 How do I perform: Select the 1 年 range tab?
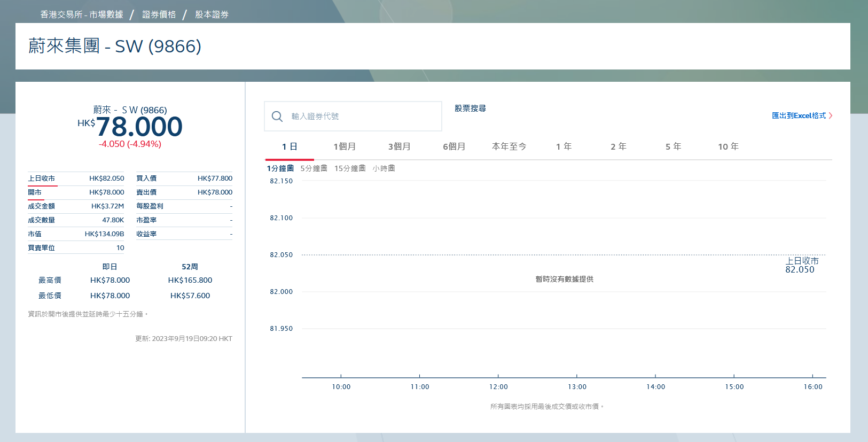[564, 146]
